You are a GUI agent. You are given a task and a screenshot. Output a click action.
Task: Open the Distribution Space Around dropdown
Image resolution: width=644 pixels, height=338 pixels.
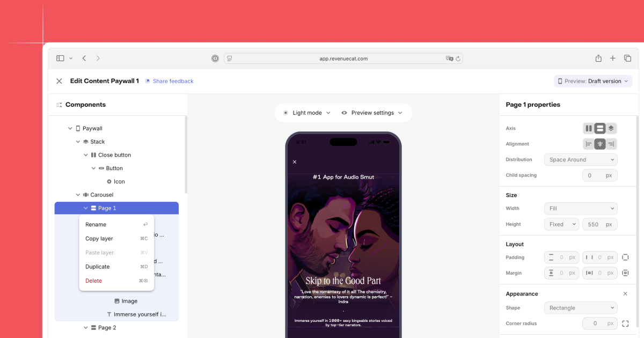tap(581, 159)
